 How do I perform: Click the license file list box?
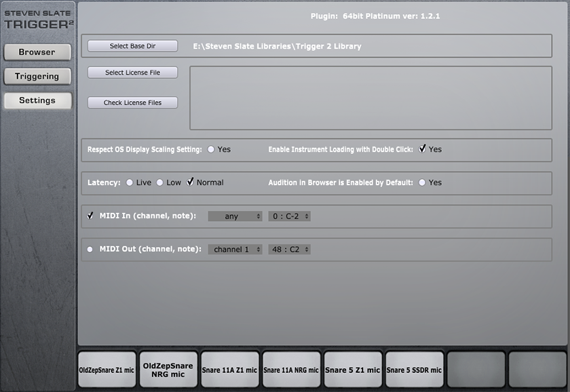(x=370, y=98)
